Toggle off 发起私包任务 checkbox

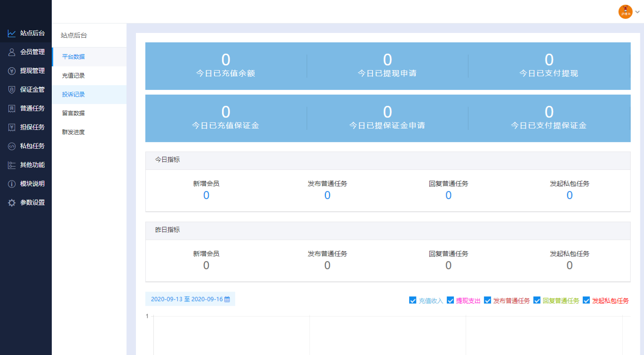point(586,300)
